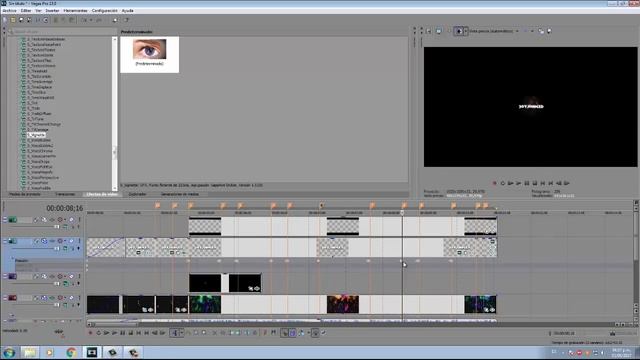Toggle Enable Snapping in bottom toolbar
This screenshot has width=640, height=360.
[x=284, y=333]
